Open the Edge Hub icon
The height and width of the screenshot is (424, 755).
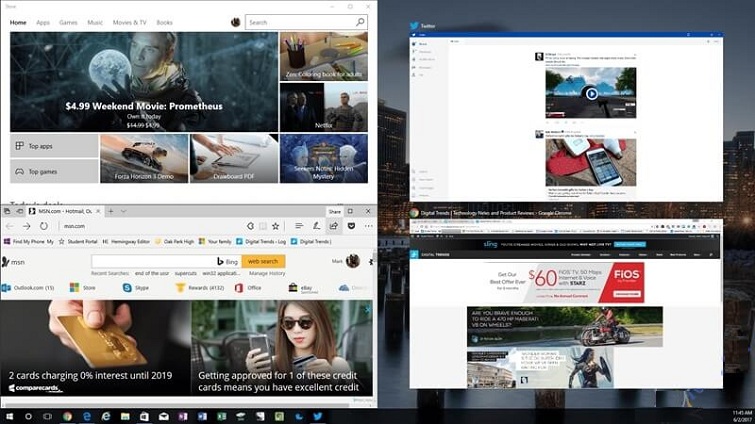298,226
